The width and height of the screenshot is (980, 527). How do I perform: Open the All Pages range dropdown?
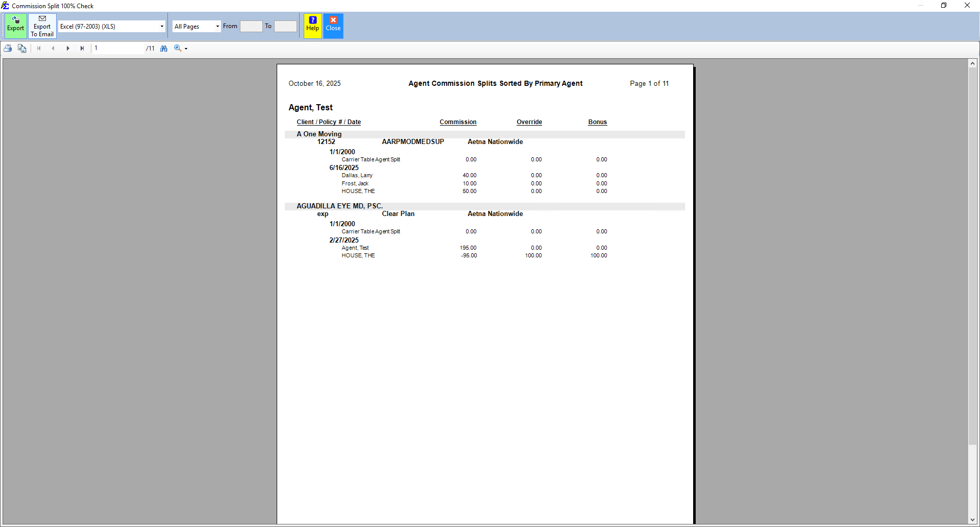click(x=217, y=27)
